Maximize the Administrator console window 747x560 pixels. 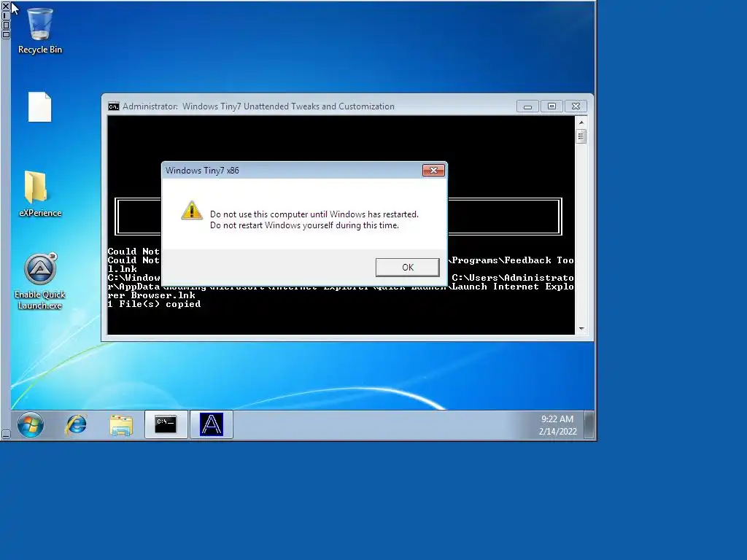coord(551,106)
